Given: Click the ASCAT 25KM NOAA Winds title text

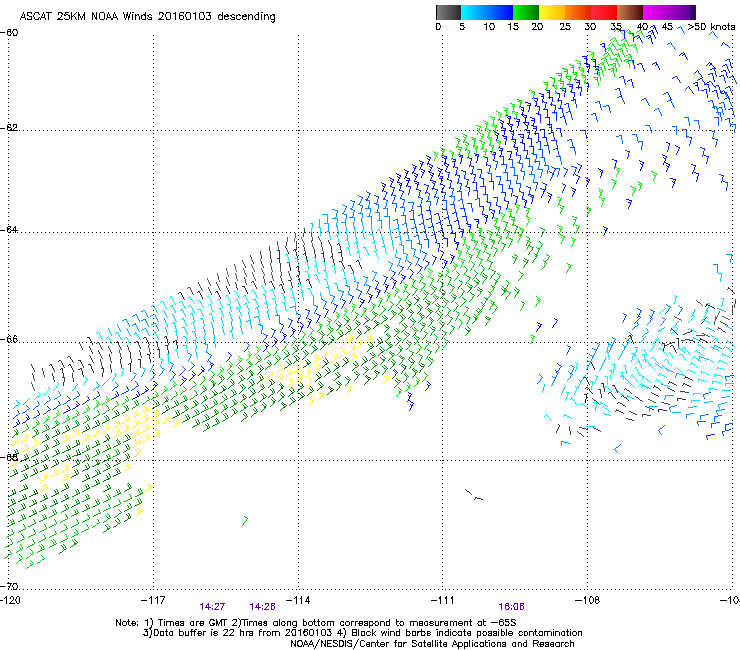Looking at the screenshot, I should point(147,16).
